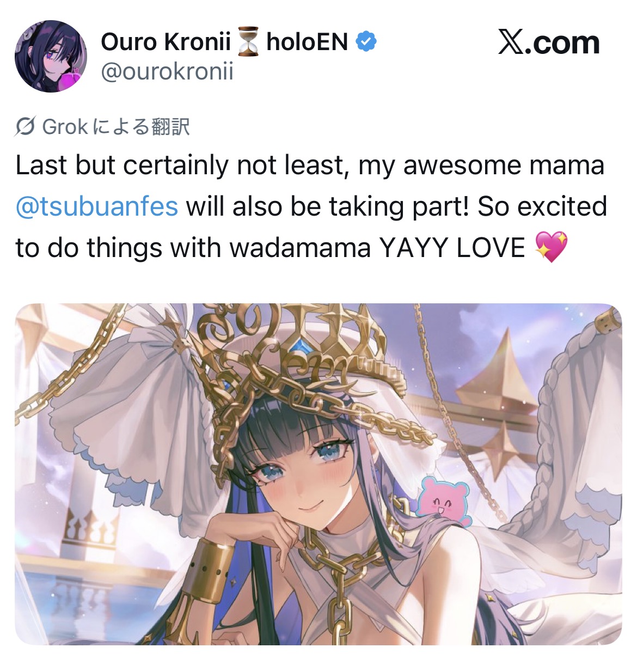Open the @tsubuanfes mention link
This screenshot has width=637, height=672.
[x=97, y=206]
